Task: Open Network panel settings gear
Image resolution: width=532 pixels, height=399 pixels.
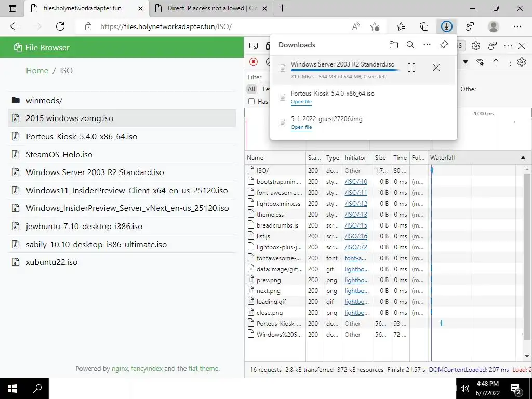Action: pos(522,62)
